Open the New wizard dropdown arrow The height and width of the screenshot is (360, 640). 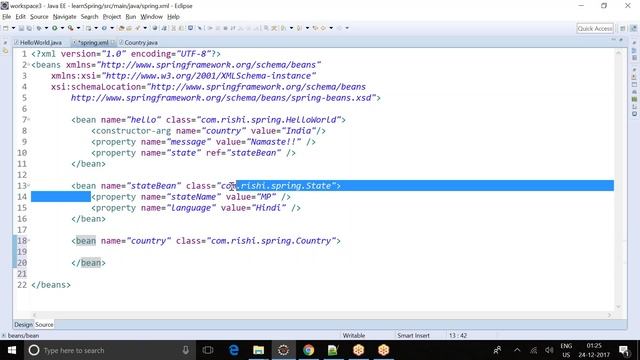[13, 28]
